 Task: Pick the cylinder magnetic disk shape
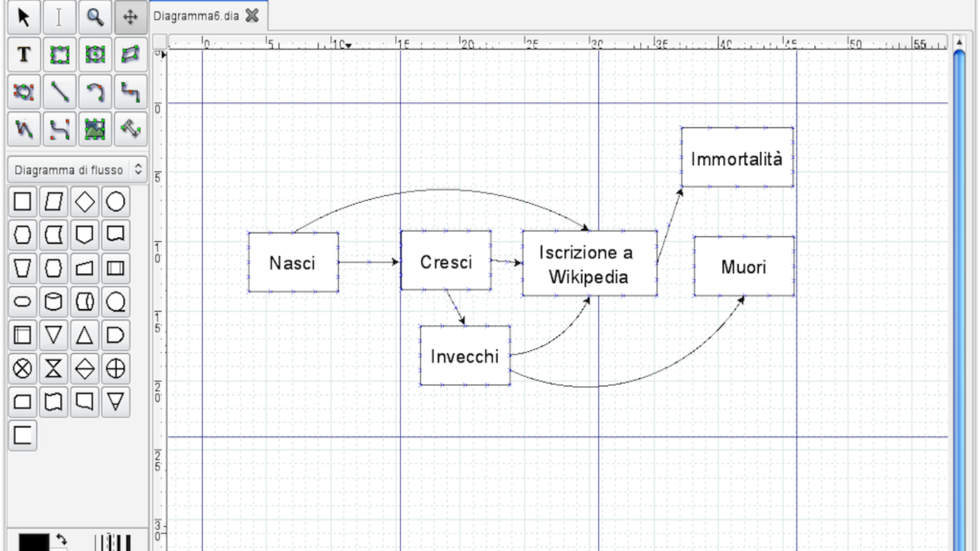pos(54,301)
